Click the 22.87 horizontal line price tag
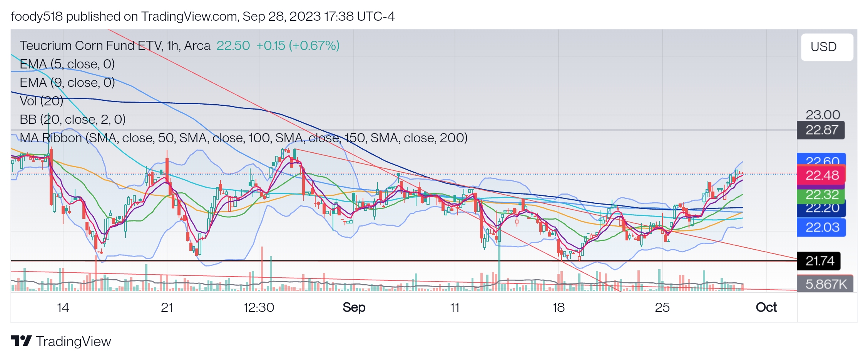This screenshot has height=360, width=868. point(821,130)
